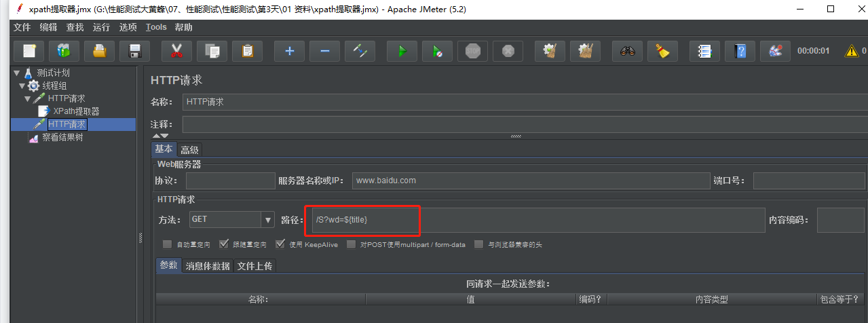Create a new test plan via toolbar

pyautogui.click(x=29, y=51)
